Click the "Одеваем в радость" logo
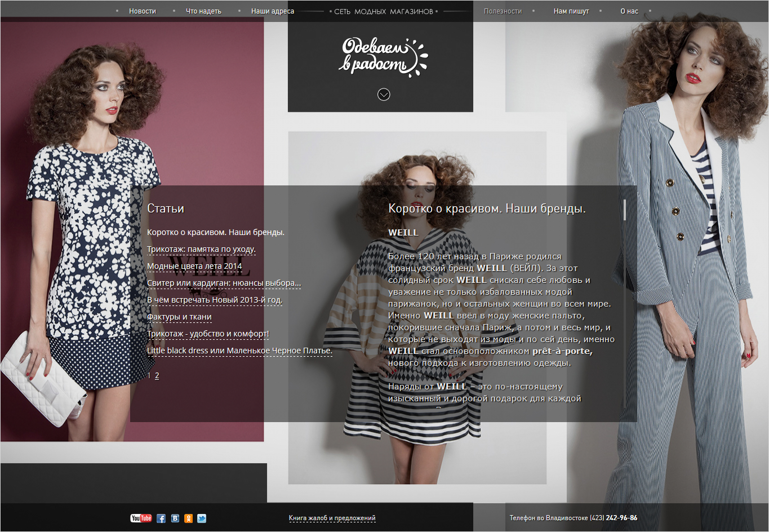 point(383,57)
